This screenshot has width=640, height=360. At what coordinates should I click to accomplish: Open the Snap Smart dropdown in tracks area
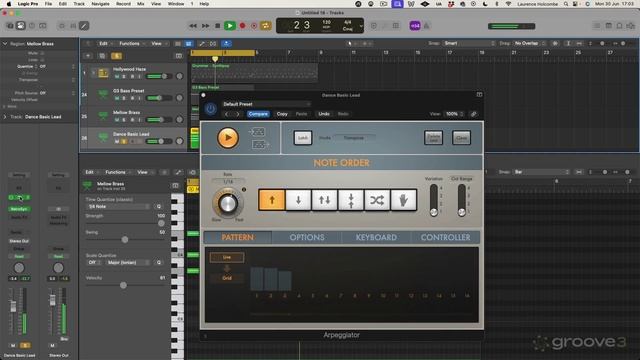click(x=469, y=43)
